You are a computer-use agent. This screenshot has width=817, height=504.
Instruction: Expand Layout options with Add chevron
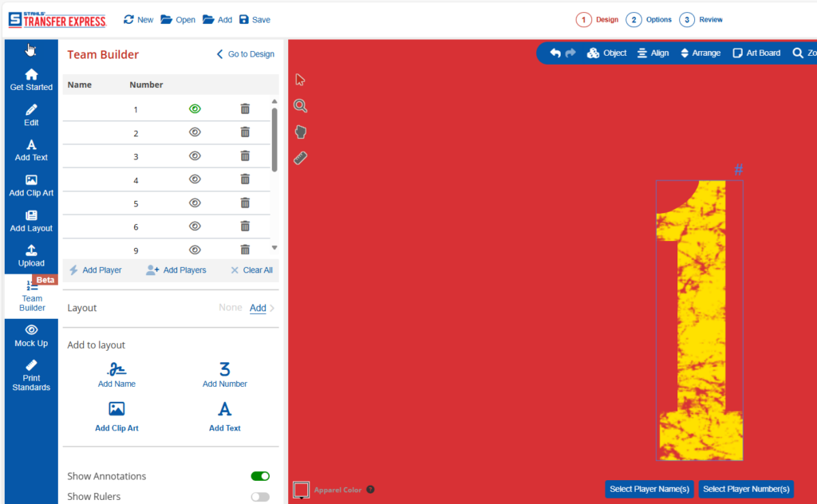click(262, 308)
